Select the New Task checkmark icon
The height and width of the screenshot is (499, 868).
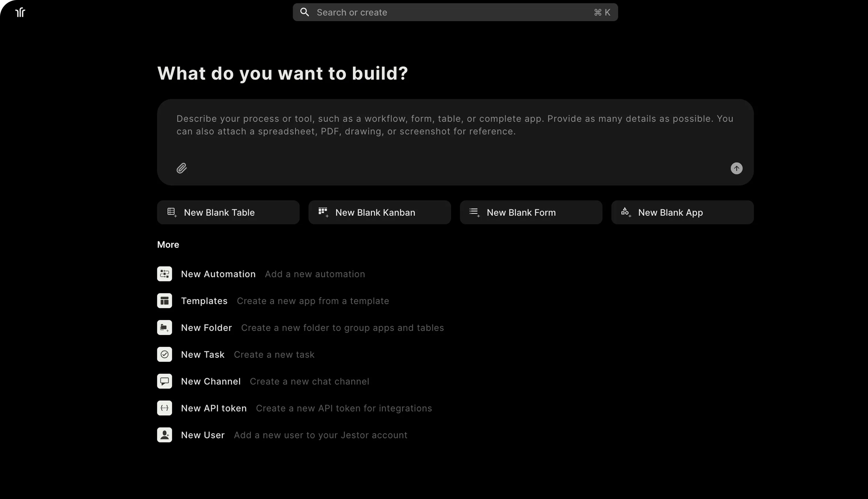(x=164, y=354)
